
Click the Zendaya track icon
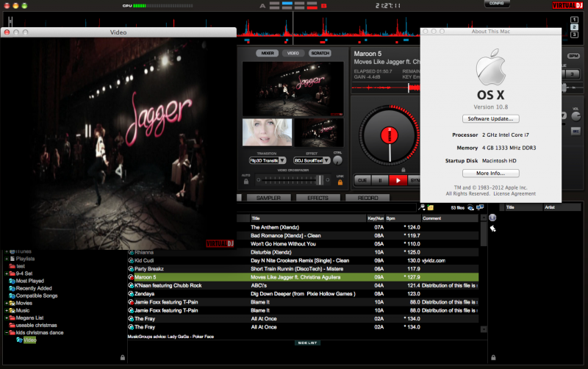pos(131,294)
